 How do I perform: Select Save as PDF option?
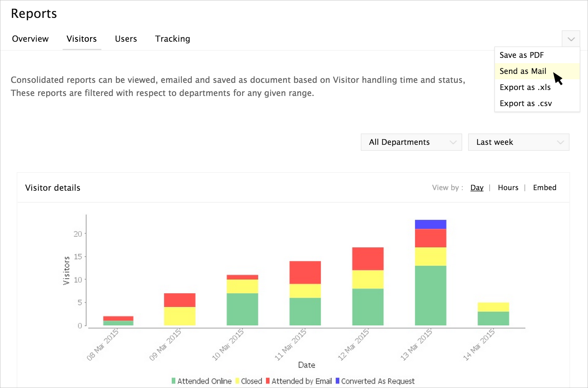coord(522,55)
